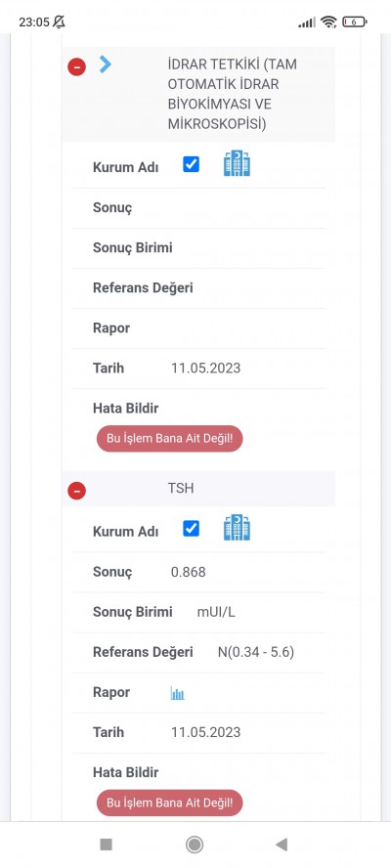Screen dimensions: 391x868
Task: Tap the Wi-Fi status icon
Action: point(328,22)
